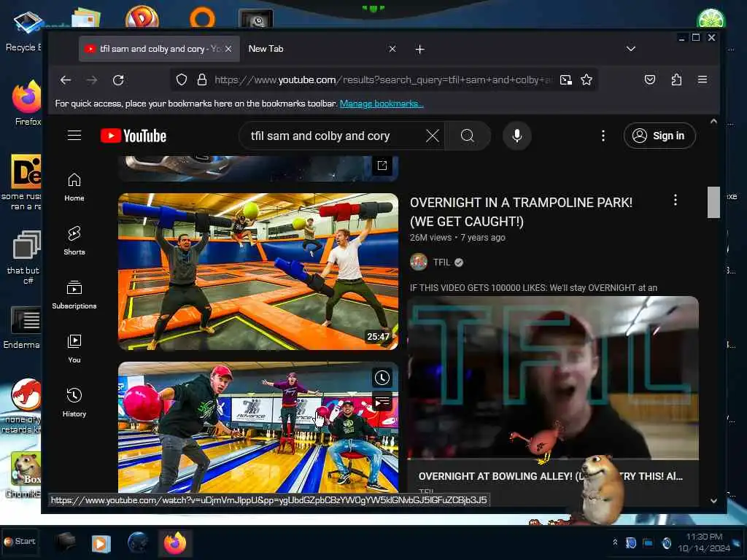Open new tab with plus button

tap(419, 49)
